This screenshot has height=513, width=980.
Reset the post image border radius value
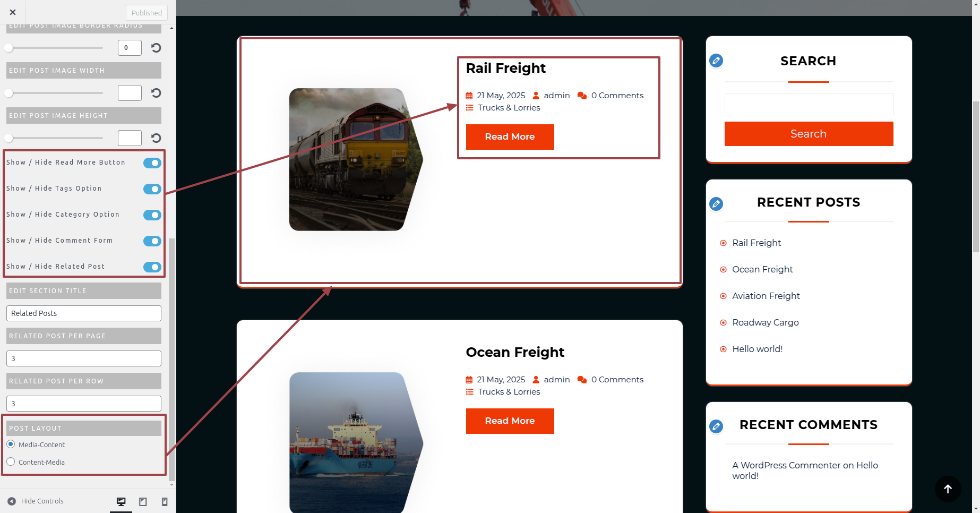pyautogui.click(x=156, y=48)
